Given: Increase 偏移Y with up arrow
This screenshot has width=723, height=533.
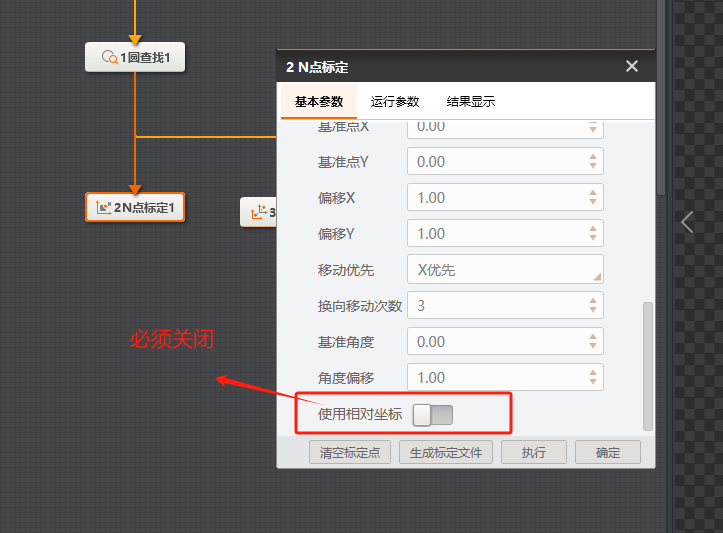Looking at the screenshot, I should tap(593, 229).
